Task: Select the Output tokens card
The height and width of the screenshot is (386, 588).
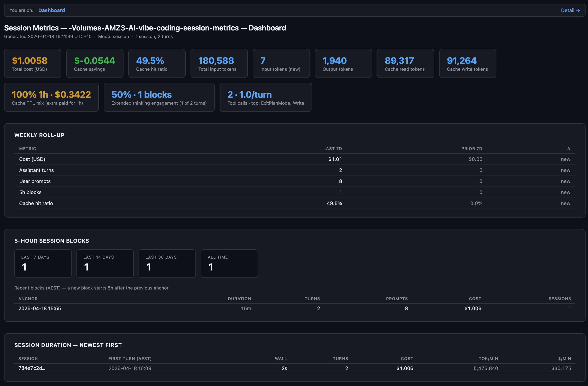Action: pyautogui.click(x=343, y=64)
